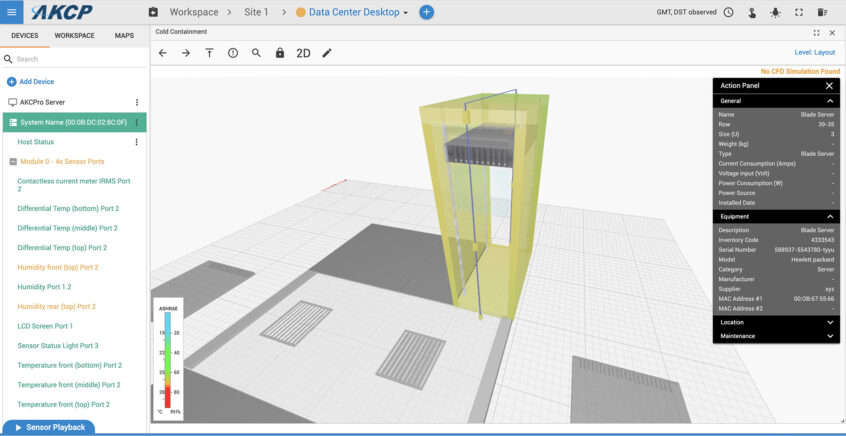Click the workspace back icon before Workspace breadcrumb
The height and width of the screenshot is (436, 846).
click(x=153, y=12)
